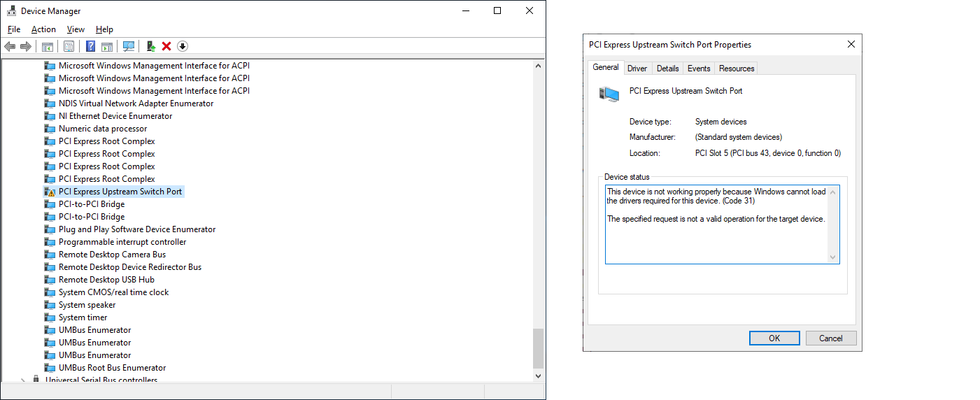Switch to the Driver tab
980x400 pixels.
pyautogui.click(x=637, y=69)
